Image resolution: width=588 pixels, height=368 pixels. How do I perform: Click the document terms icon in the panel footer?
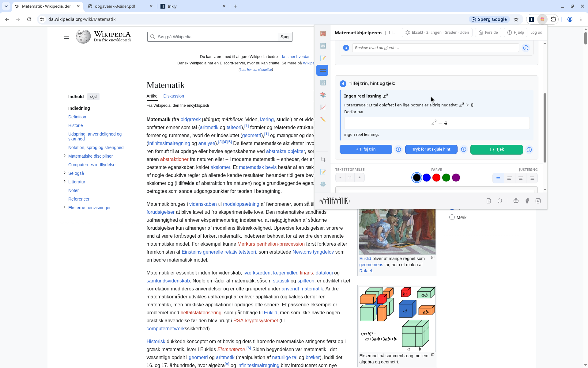point(489,201)
